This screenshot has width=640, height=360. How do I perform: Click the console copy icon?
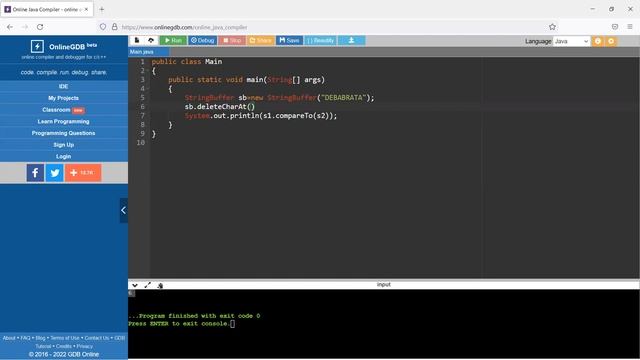coord(160,285)
